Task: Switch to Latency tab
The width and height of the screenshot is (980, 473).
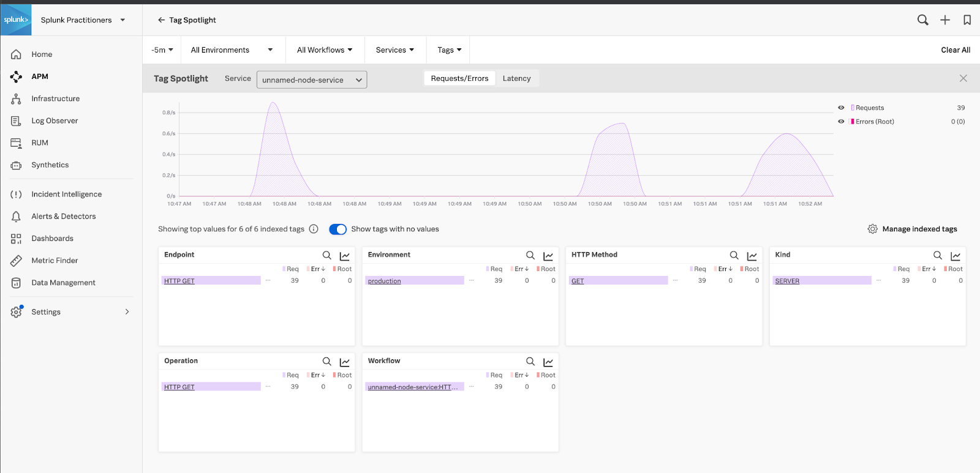Action: [517, 78]
